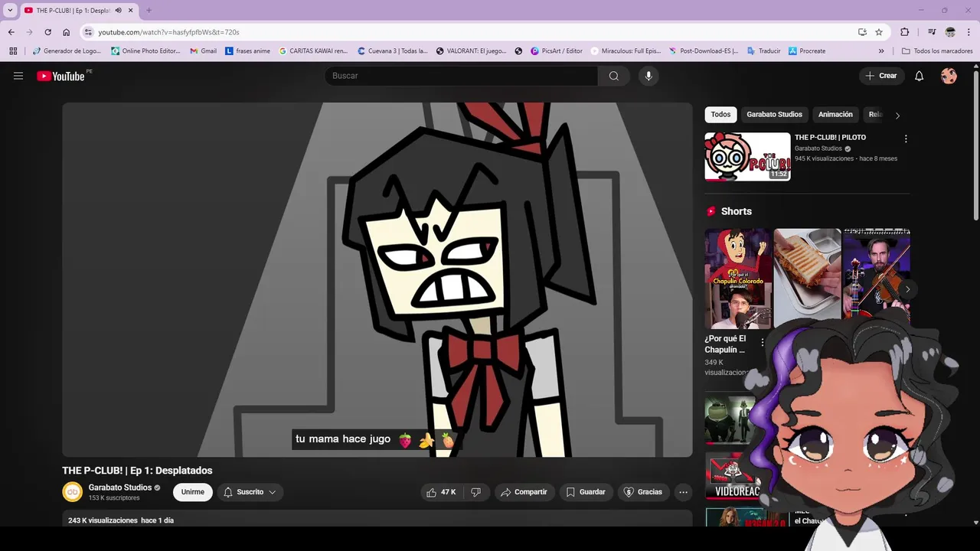The width and height of the screenshot is (980, 551).
Task: Open the Chapulín Colorado short thumbnail
Action: coord(738,279)
